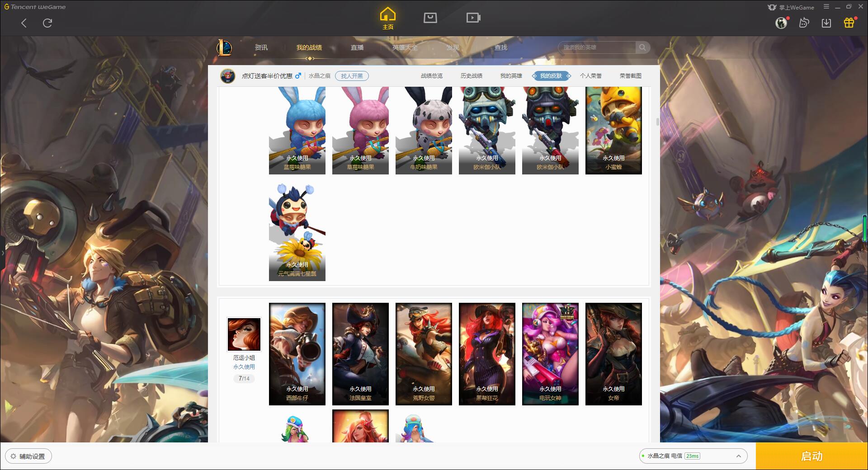
Task: Click the 23ms ping indicator
Action: (692, 456)
